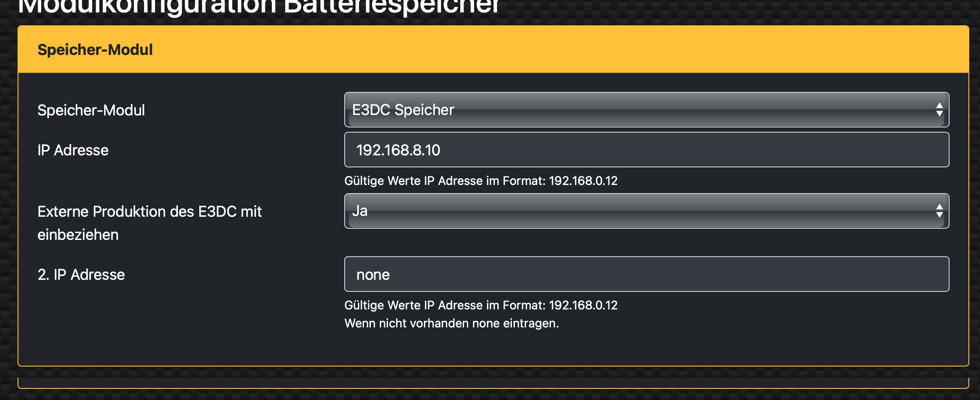Click the format hint below the first IP field
Viewport: 980px width, 400px height.
(481, 181)
